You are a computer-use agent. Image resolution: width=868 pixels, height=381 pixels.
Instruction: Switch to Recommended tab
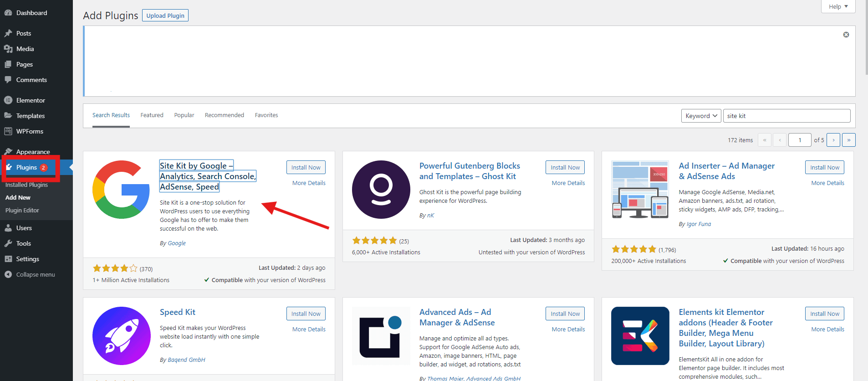[225, 115]
